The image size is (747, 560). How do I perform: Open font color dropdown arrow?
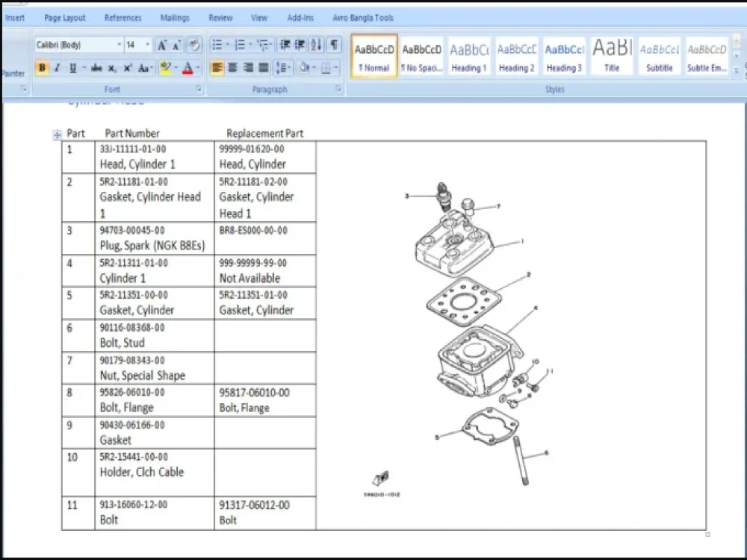[198, 68]
